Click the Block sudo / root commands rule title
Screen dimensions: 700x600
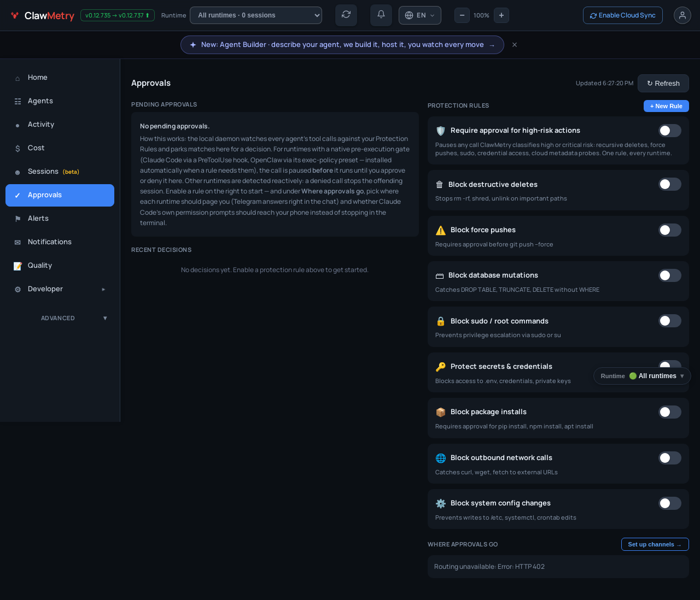pos(499,321)
